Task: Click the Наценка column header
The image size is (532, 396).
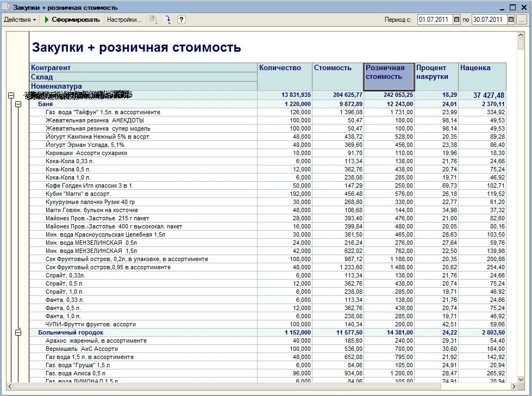Action: click(x=482, y=77)
